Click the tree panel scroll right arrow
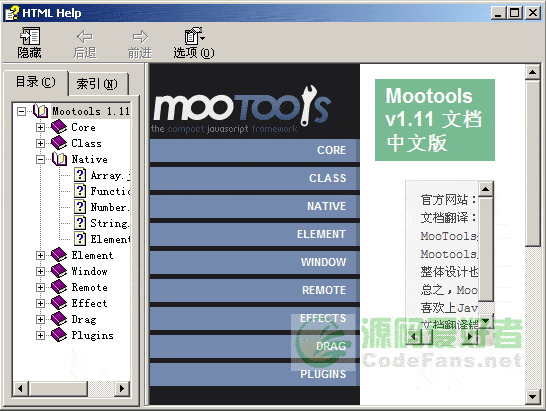 pos(122,388)
